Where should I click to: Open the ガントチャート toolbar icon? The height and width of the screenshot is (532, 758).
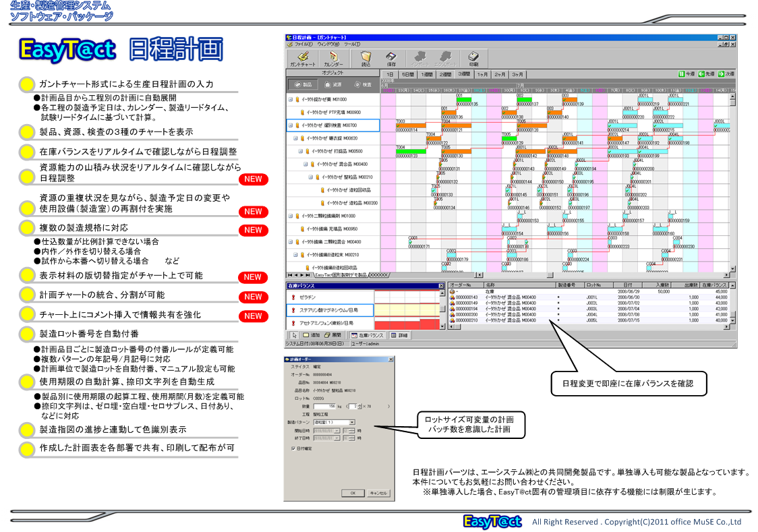(302, 59)
